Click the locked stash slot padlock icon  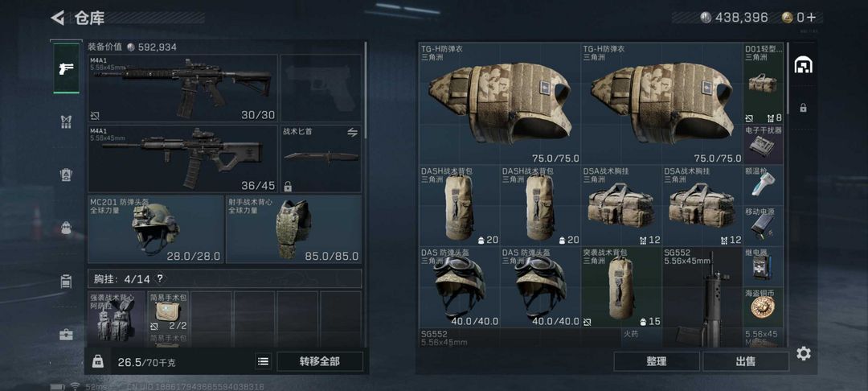(803, 108)
